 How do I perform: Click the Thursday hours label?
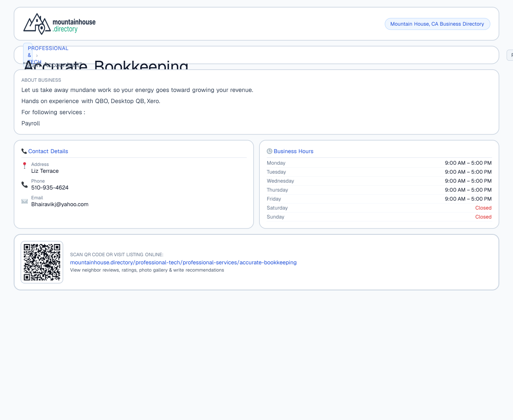(277, 190)
